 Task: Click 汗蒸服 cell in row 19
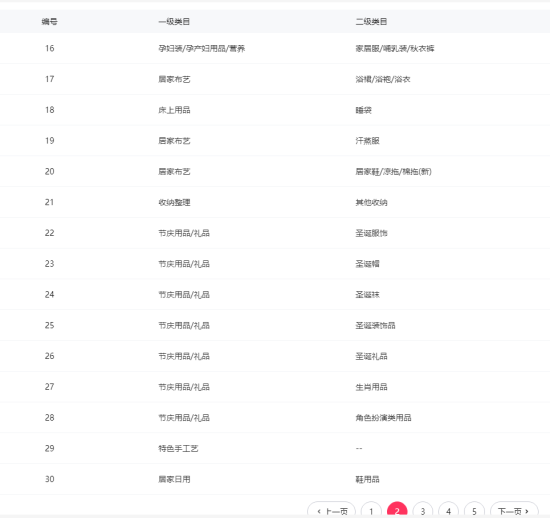[x=368, y=141]
